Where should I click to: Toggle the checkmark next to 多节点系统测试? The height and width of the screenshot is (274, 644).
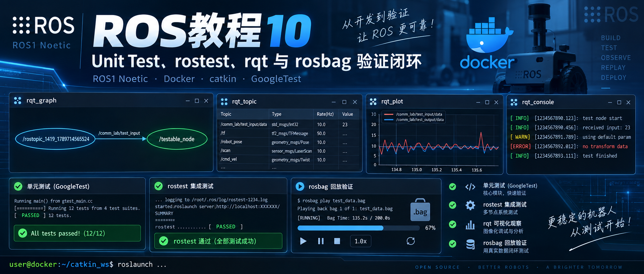(452, 205)
